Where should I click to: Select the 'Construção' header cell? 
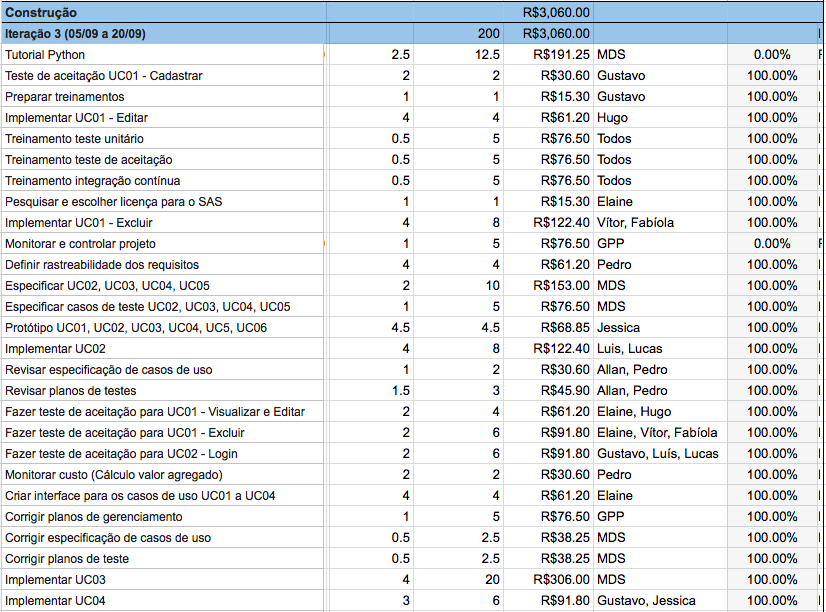click(162, 12)
